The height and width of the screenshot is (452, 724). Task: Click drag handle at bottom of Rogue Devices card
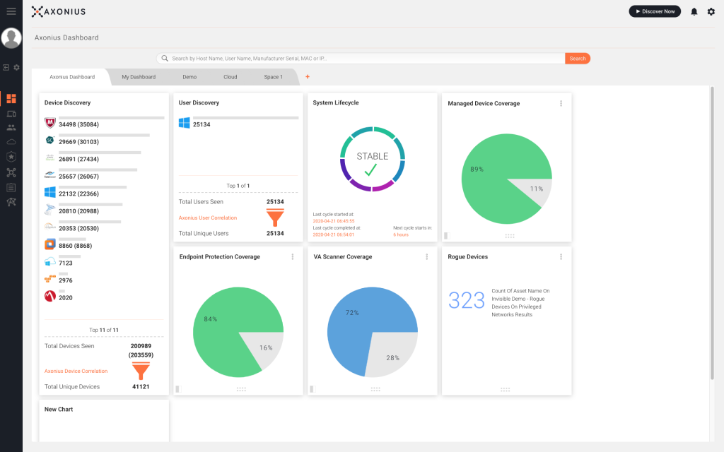(x=505, y=389)
